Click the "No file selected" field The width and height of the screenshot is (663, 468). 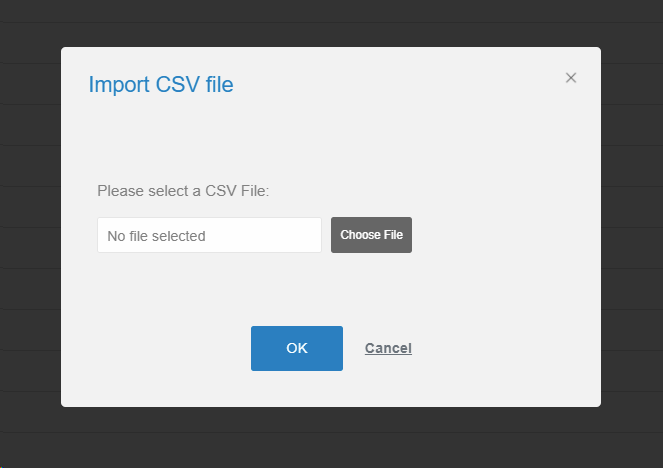click(x=209, y=236)
